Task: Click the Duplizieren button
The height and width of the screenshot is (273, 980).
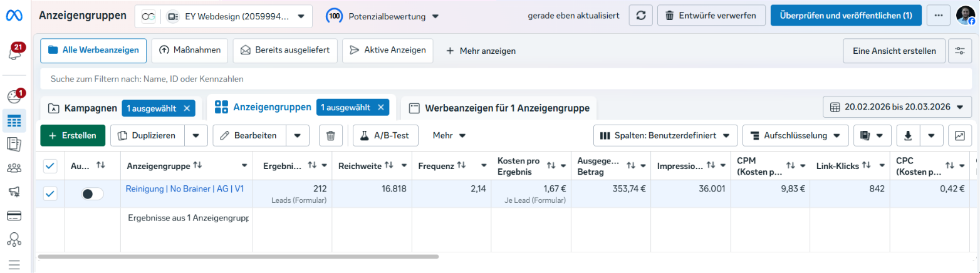Action: tap(149, 135)
